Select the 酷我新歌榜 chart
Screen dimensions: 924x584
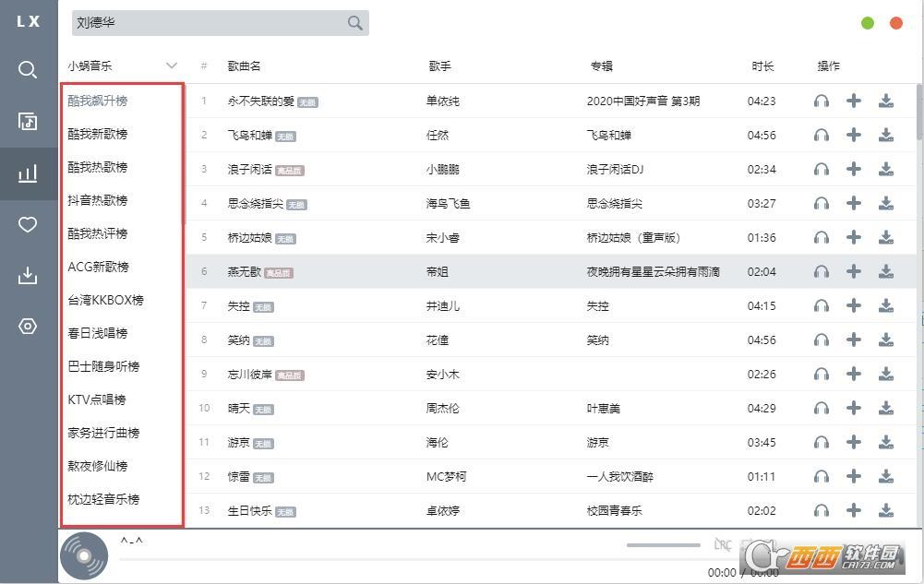(x=98, y=134)
